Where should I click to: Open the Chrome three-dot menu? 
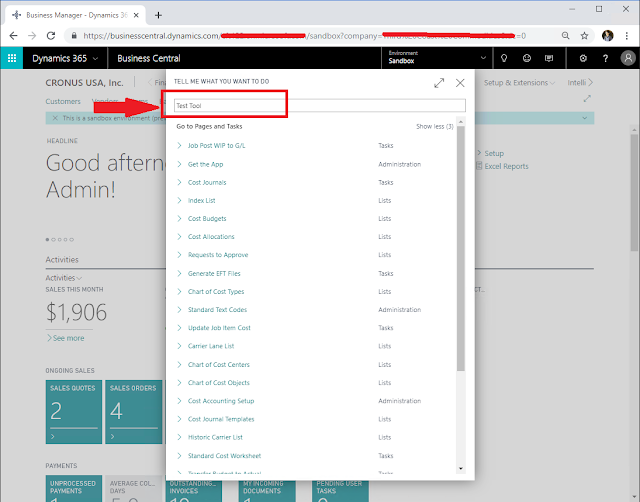[627, 36]
